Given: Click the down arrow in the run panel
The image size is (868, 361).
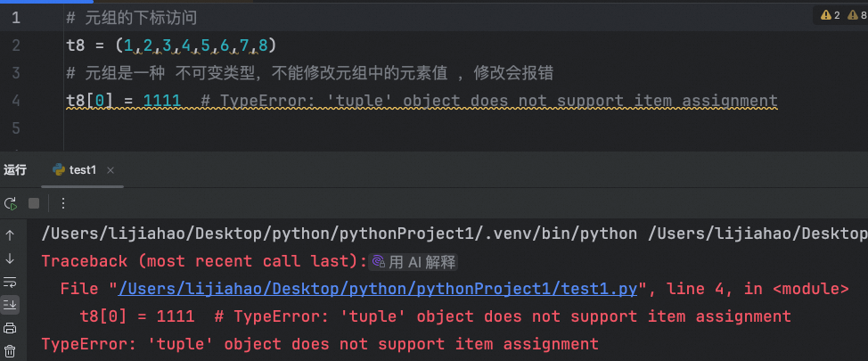Looking at the screenshot, I should pos(10,258).
